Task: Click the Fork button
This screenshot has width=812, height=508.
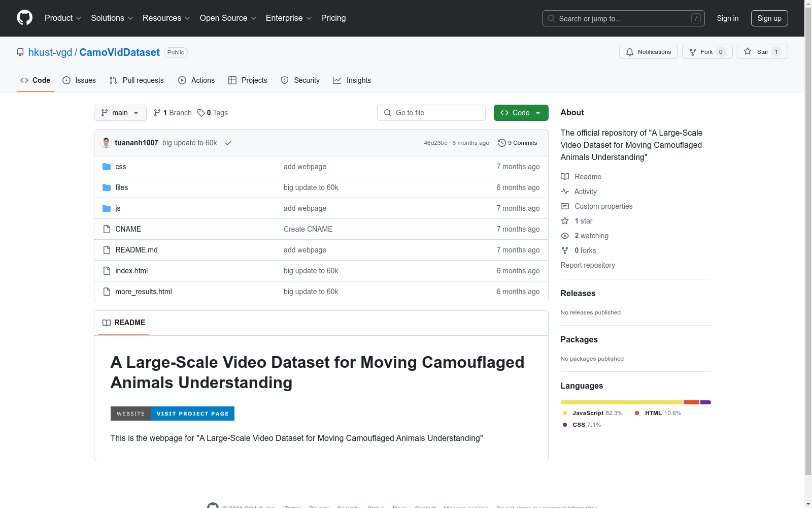Action: [x=707, y=52]
